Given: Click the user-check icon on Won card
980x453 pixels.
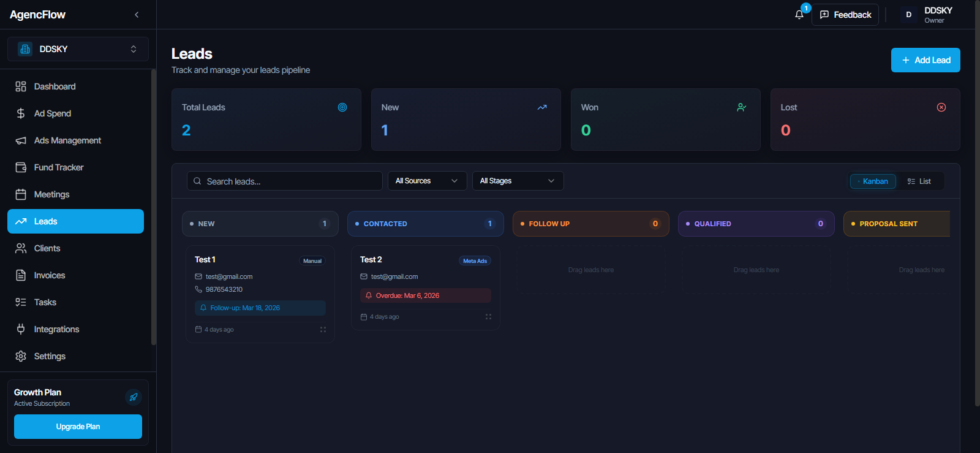Looking at the screenshot, I should [x=742, y=107].
